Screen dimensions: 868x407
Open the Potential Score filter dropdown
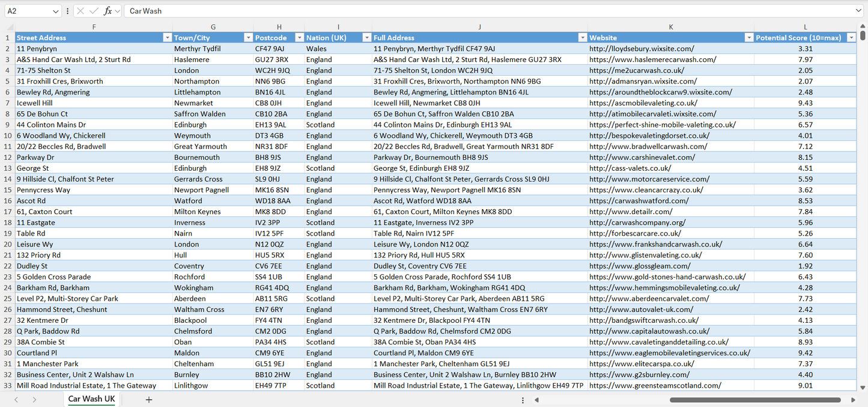tap(851, 38)
